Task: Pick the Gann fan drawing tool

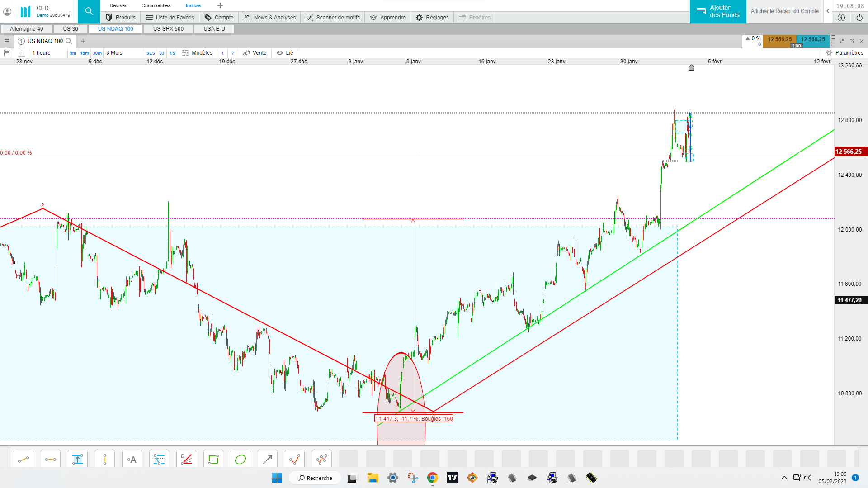Action: (186, 460)
